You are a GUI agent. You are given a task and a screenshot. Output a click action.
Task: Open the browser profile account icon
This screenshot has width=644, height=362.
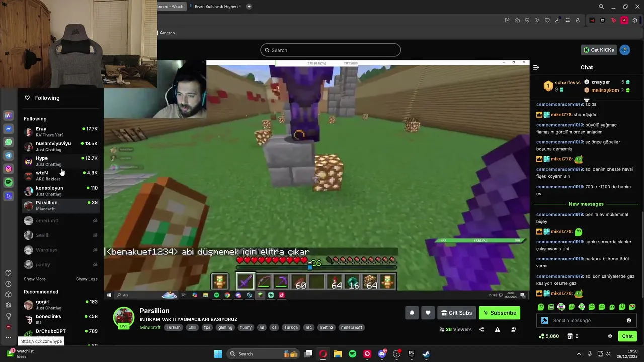(x=578, y=20)
